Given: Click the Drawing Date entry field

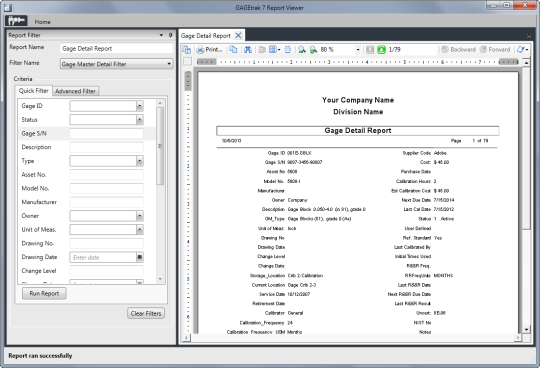Looking at the screenshot, I should coord(103,257).
